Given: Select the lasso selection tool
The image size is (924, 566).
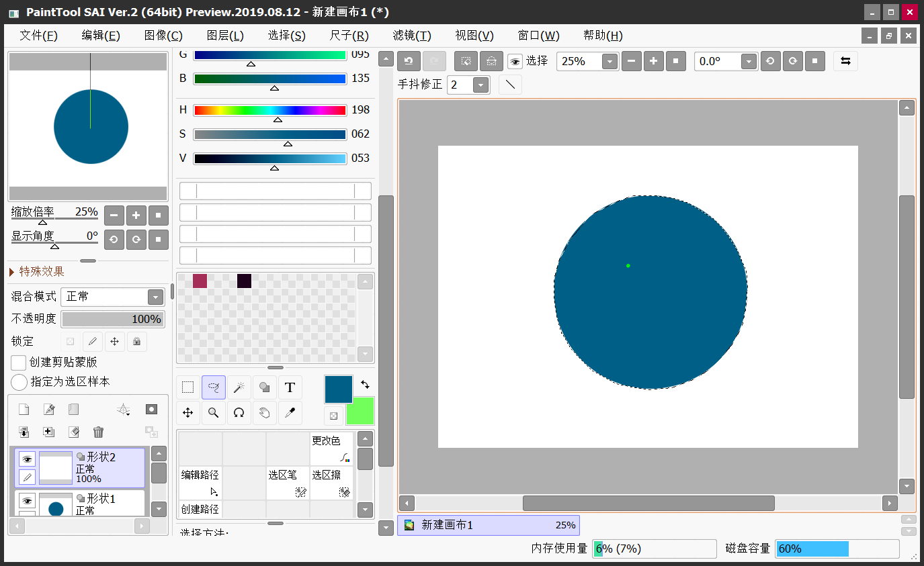Looking at the screenshot, I should [214, 387].
